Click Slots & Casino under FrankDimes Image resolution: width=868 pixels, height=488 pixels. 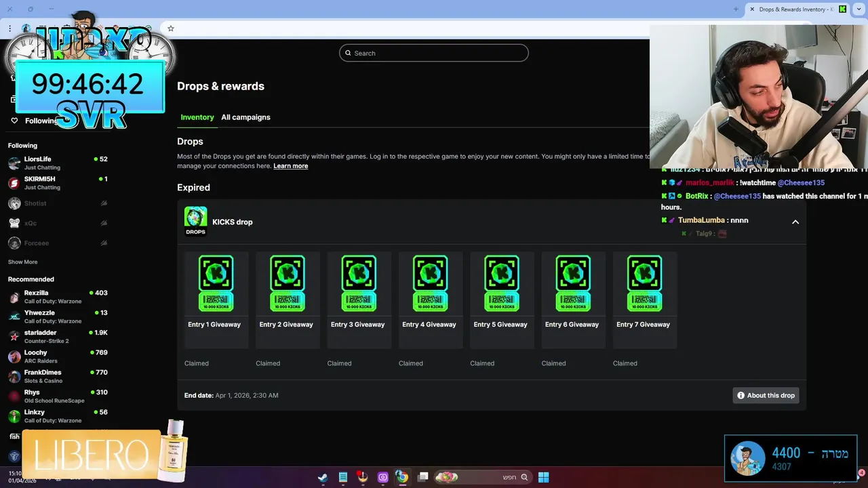pos(43,381)
